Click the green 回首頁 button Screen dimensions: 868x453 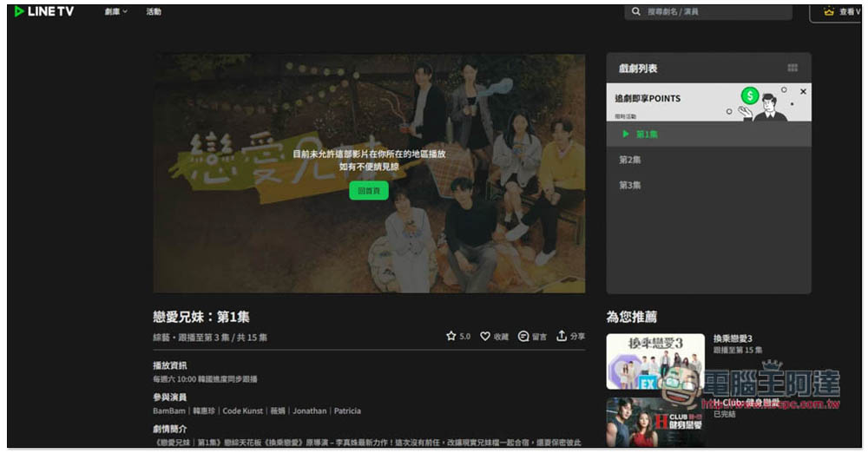pos(369,191)
